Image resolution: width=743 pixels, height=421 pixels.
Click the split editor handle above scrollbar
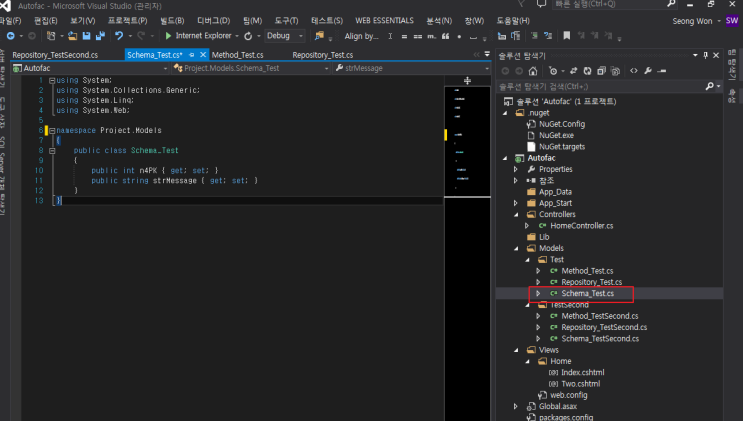(467, 81)
